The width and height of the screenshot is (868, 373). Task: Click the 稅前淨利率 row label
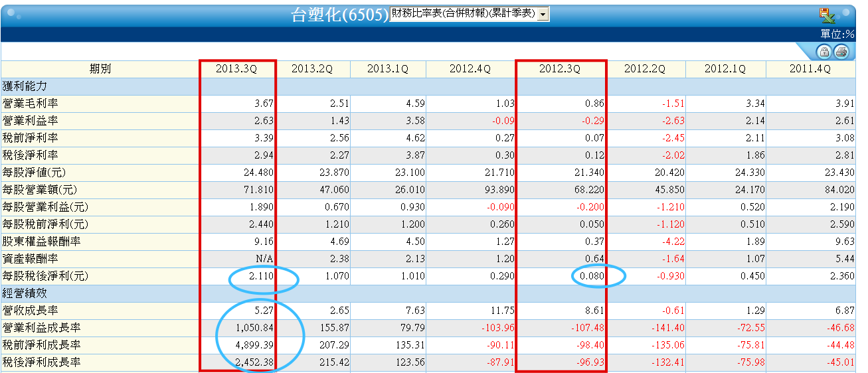[31, 138]
